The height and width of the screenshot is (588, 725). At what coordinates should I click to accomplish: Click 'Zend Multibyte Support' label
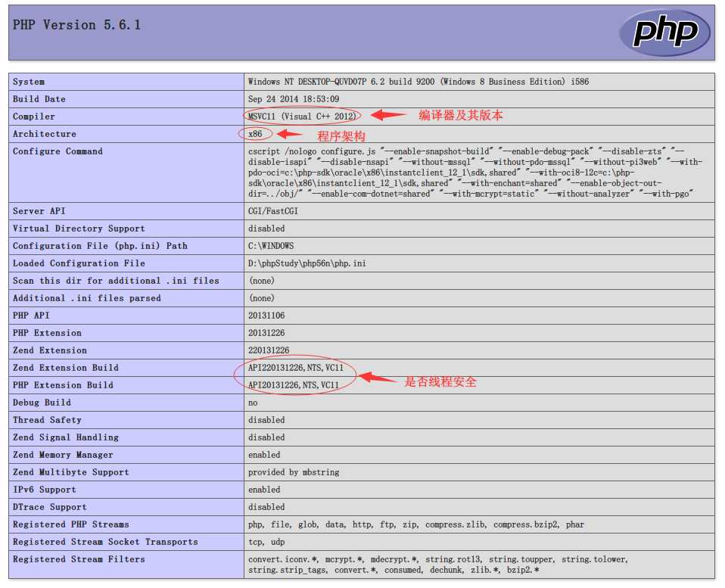tap(70, 472)
